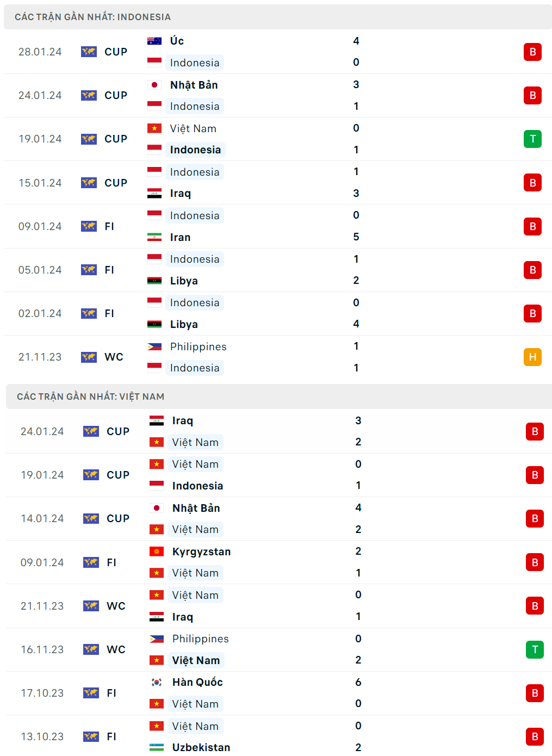The height and width of the screenshot is (756, 552).
Task: Click the Kyrgyzstan flag icon
Action: point(157,551)
